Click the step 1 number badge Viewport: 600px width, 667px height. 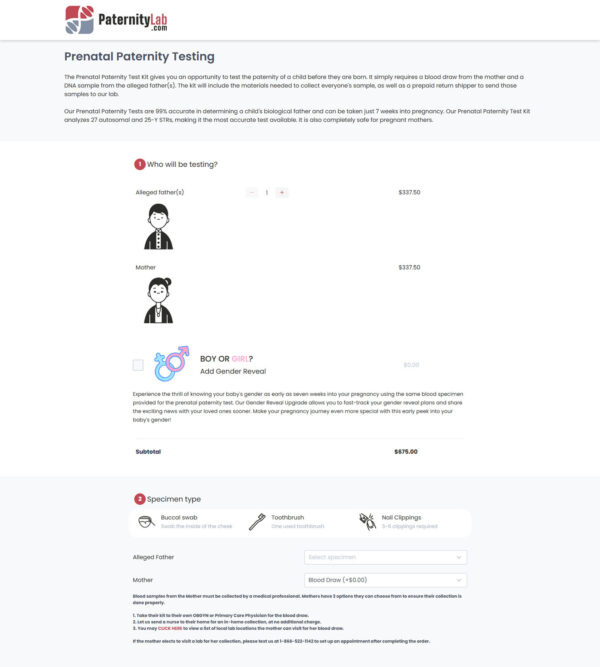click(139, 164)
